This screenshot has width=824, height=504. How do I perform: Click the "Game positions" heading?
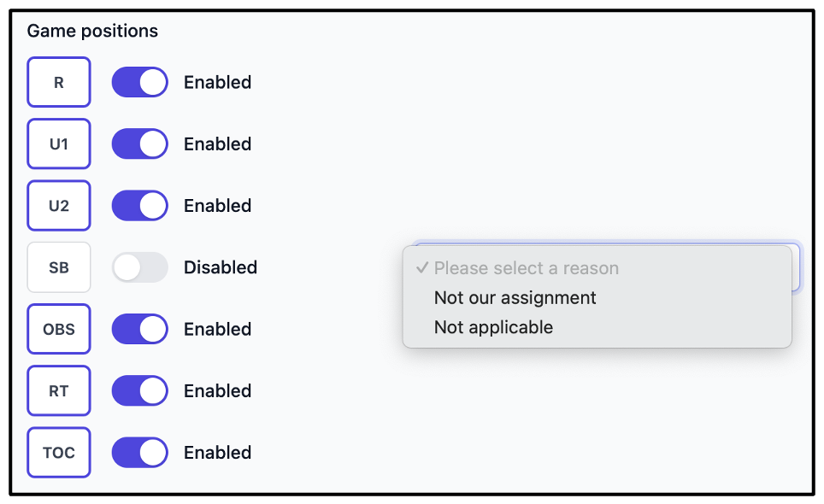click(x=92, y=31)
